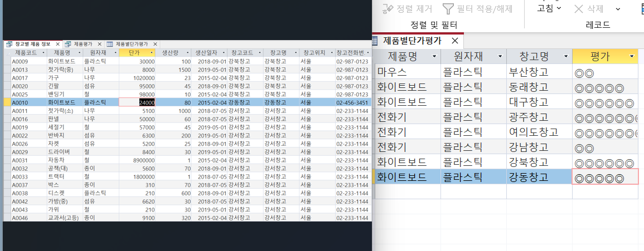Click the 생산량 column header
The height and width of the screenshot is (251, 644).
coord(170,52)
